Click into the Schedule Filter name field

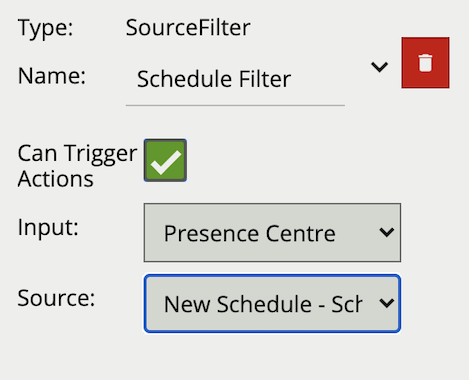[235, 79]
